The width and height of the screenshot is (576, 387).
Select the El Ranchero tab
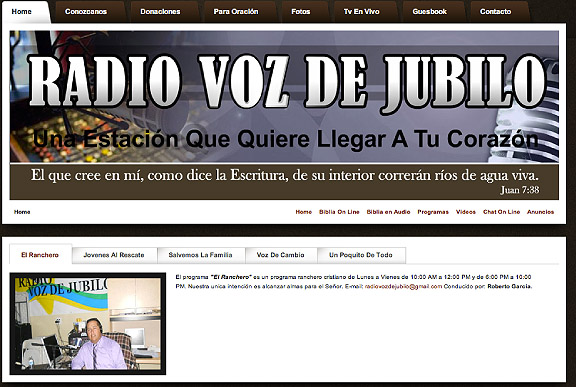[x=40, y=255]
